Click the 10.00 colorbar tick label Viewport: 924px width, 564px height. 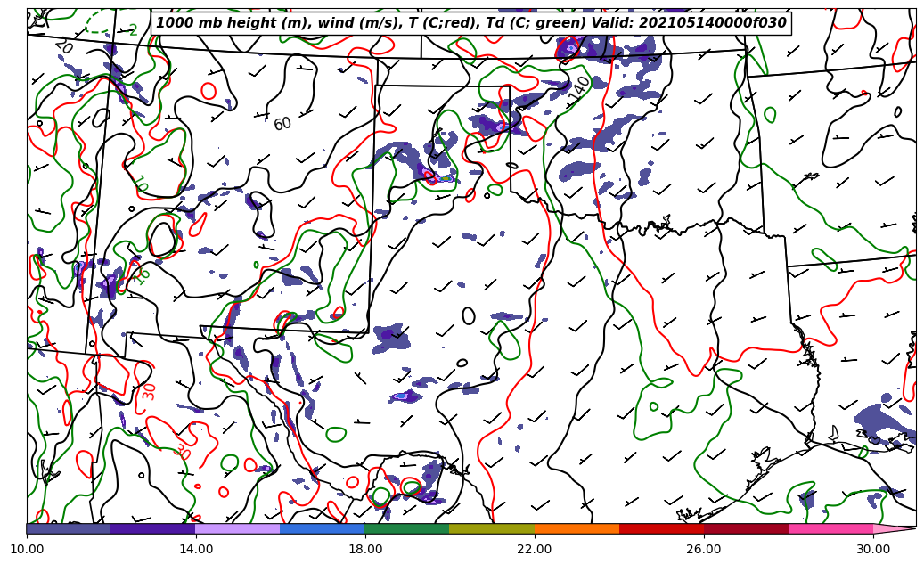(27, 549)
